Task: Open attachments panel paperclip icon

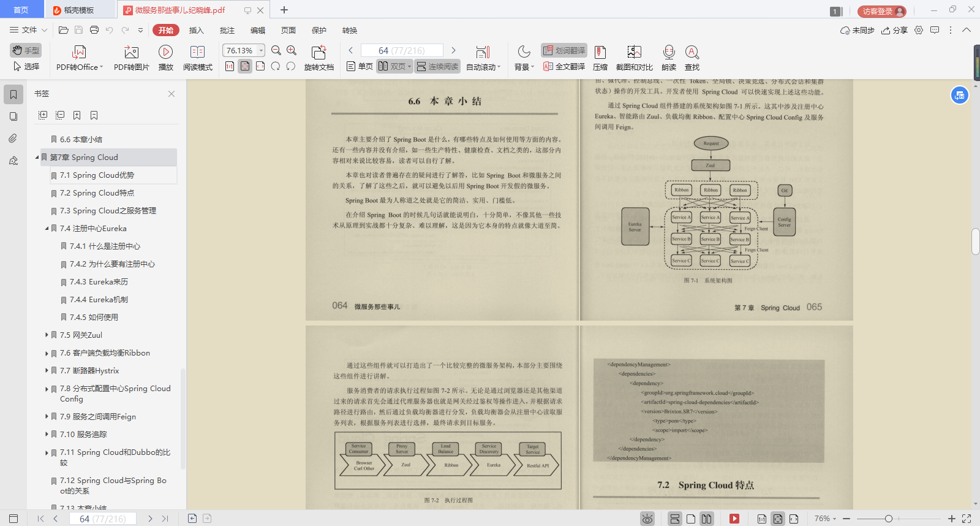Action: pyautogui.click(x=13, y=139)
